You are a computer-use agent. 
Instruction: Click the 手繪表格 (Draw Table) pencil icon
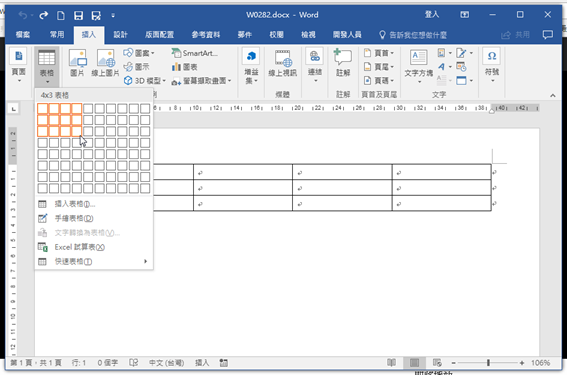click(x=43, y=218)
